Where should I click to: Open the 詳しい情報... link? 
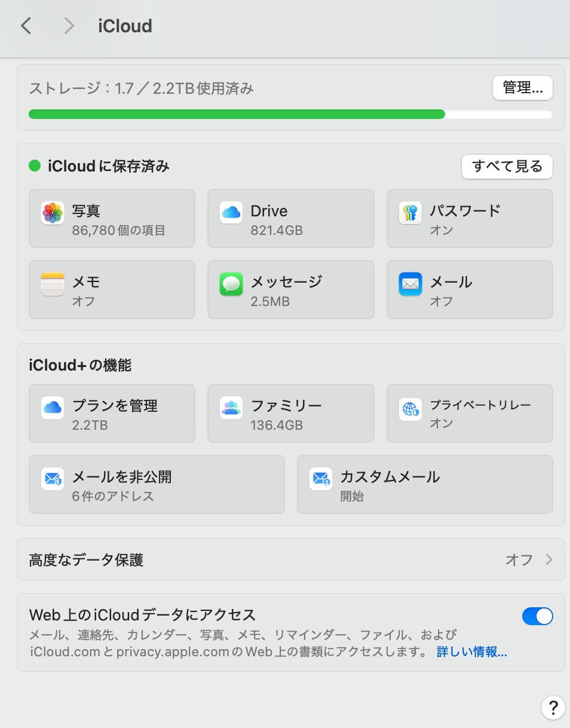coord(471,651)
